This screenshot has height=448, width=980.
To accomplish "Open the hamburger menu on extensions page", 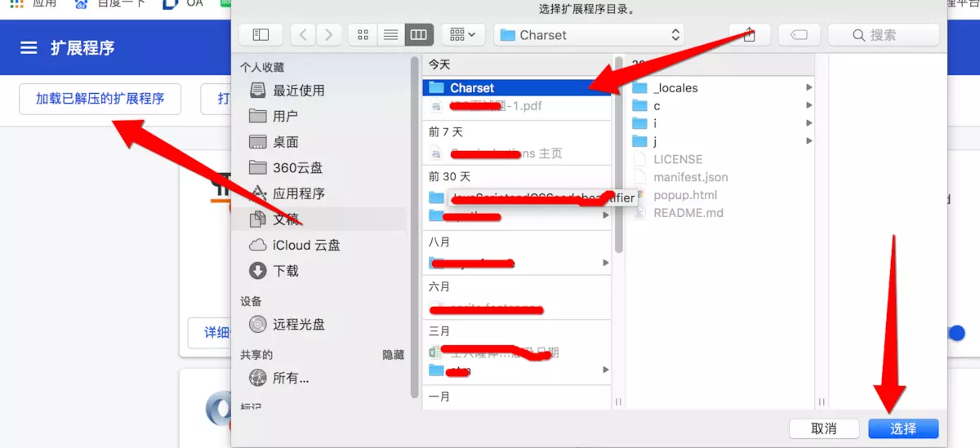I will [29, 48].
